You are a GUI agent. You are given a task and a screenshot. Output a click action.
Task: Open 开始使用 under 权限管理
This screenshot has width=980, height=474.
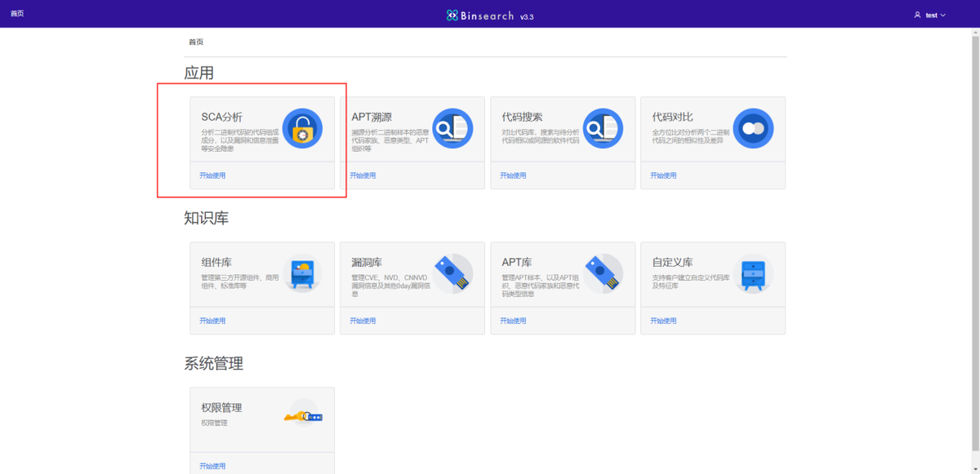point(214,465)
